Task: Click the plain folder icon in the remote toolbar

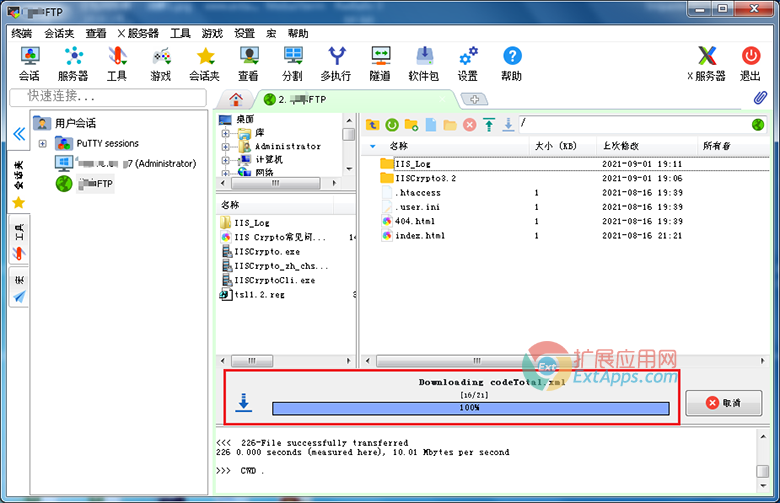Action: tap(450, 125)
